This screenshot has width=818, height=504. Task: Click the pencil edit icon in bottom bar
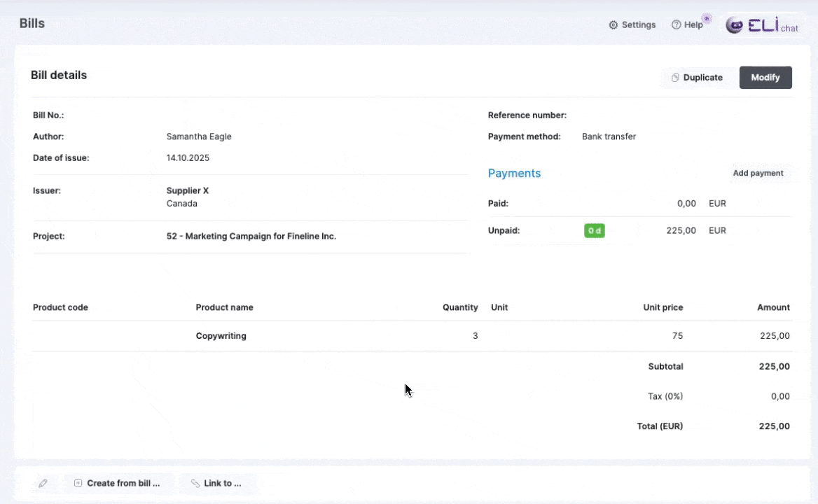43,483
